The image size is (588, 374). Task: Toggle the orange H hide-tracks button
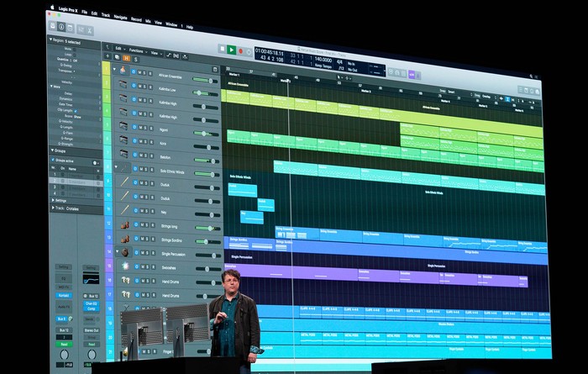point(126,59)
